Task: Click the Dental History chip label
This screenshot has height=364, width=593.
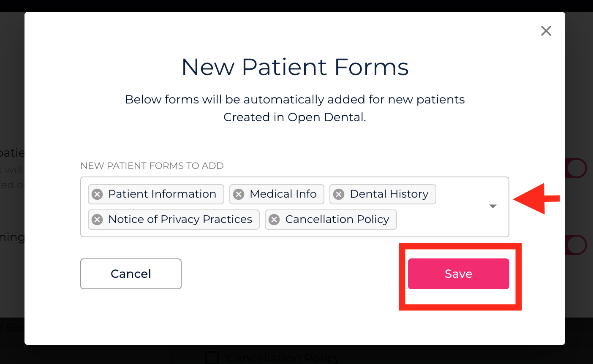Action: [389, 194]
